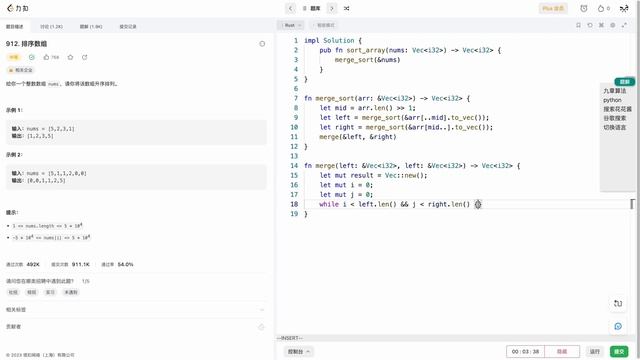Go to the next problem arrow
640x360 pixels.
point(332,8)
